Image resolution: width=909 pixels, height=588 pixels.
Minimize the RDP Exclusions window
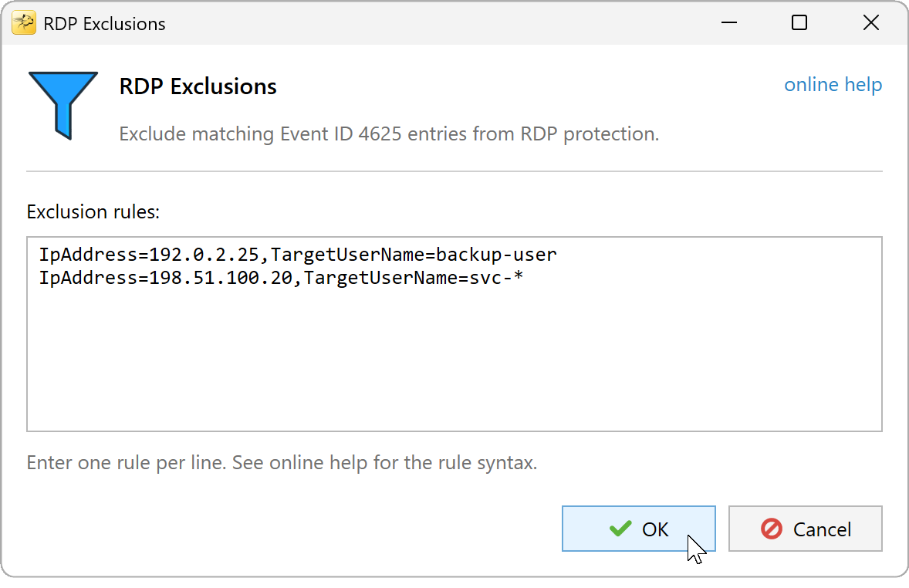pos(729,23)
